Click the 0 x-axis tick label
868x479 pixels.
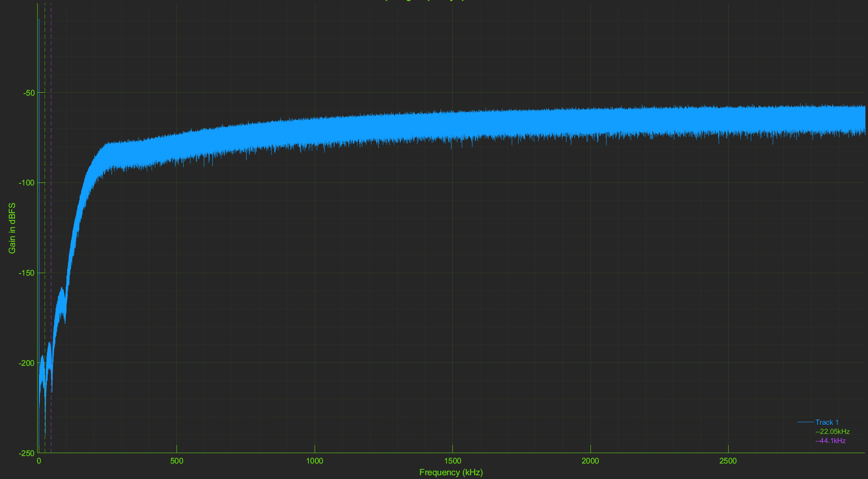click(x=39, y=461)
